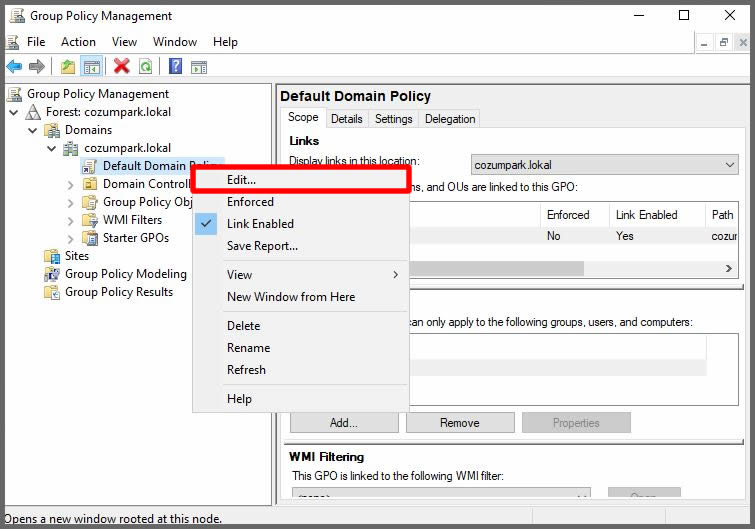Toggle the Enforced context menu option
The width and height of the screenshot is (755, 529).
coord(301,202)
